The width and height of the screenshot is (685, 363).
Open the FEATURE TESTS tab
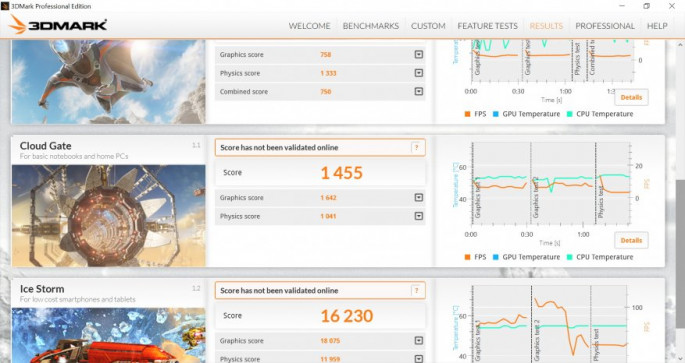[x=487, y=26]
